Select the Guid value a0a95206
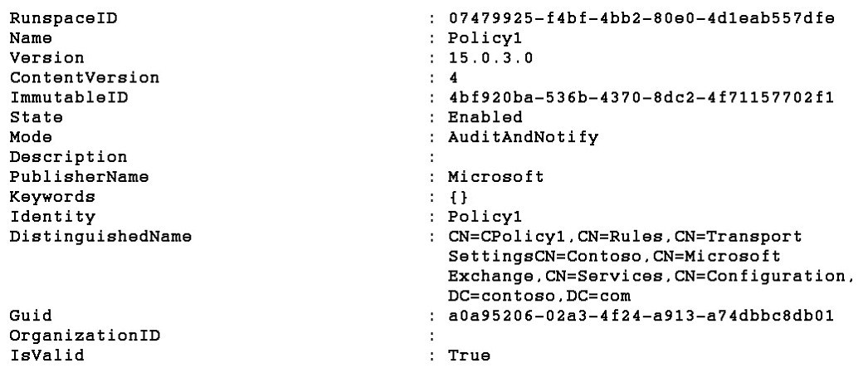 (x=641, y=316)
